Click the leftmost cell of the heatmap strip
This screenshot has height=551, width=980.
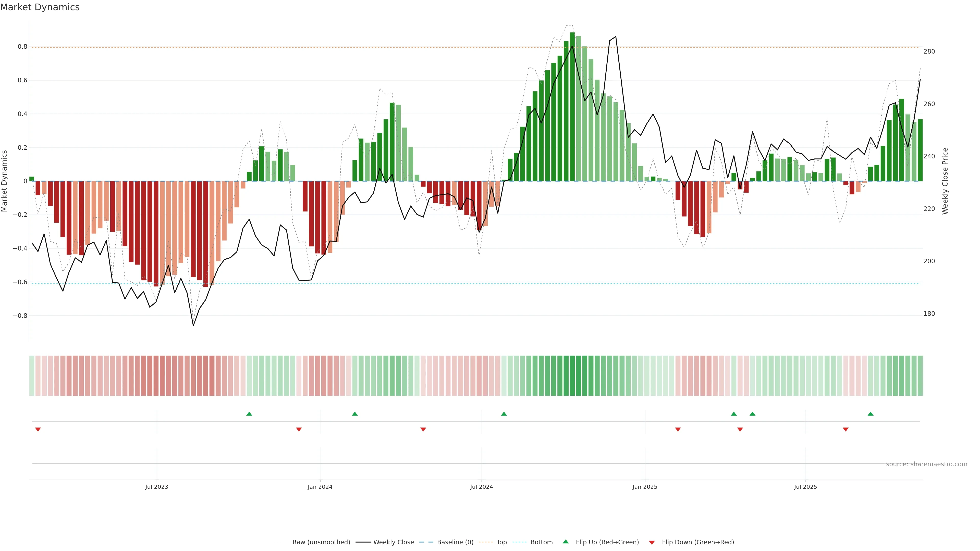[x=32, y=376]
